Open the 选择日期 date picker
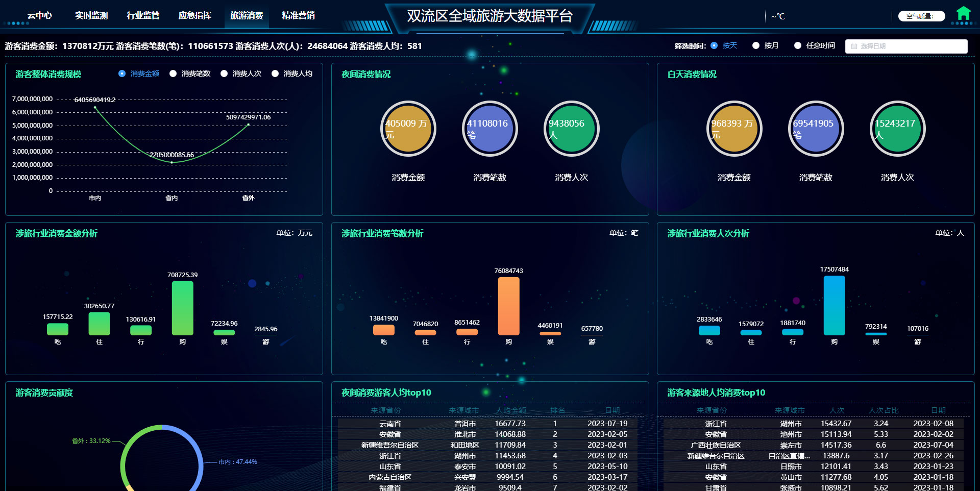 pyautogui.click(x=906, y=46)
